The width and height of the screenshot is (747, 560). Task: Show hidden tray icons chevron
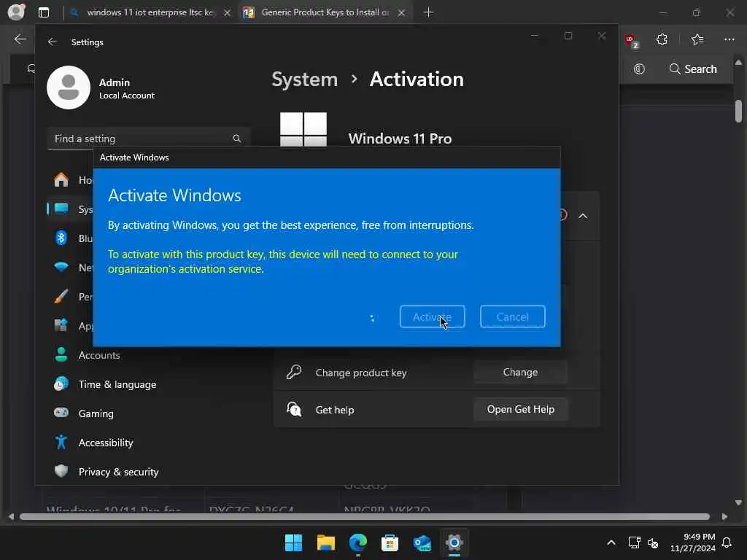click(x=611, y=542)
